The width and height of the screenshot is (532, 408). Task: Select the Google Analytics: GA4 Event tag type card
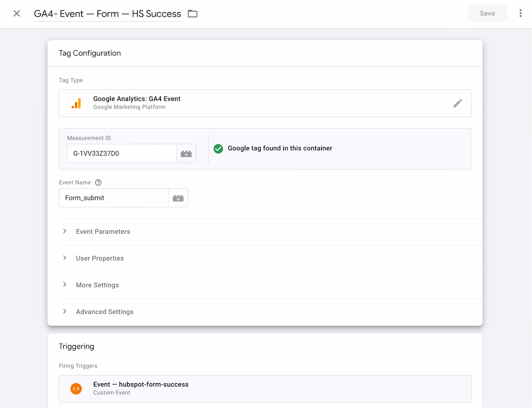tap(265, 103)
